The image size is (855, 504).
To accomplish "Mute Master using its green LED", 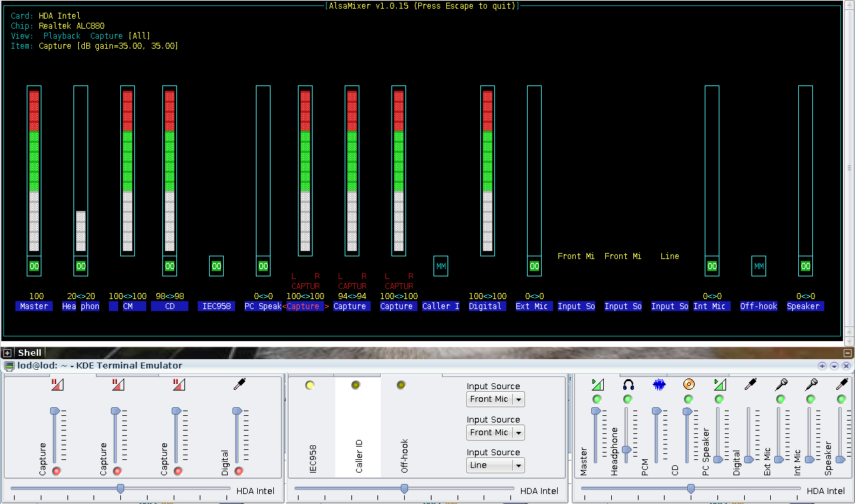I will pos(597,399).
